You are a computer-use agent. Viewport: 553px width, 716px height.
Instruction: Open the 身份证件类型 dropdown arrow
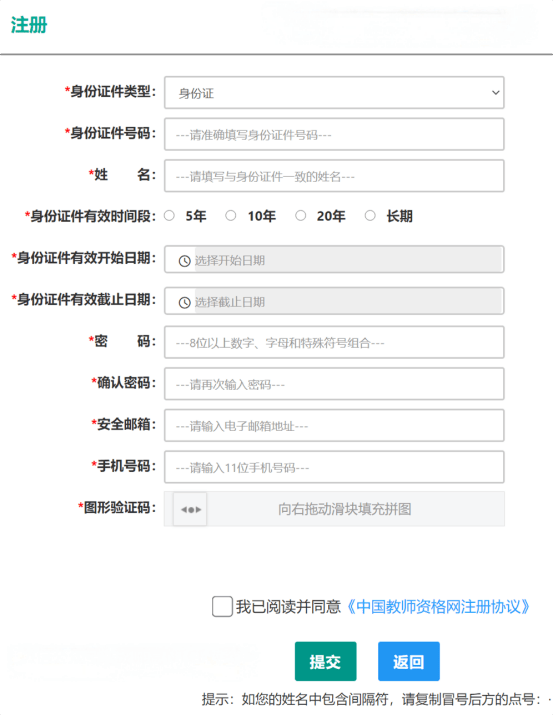[x=495, y=93]
